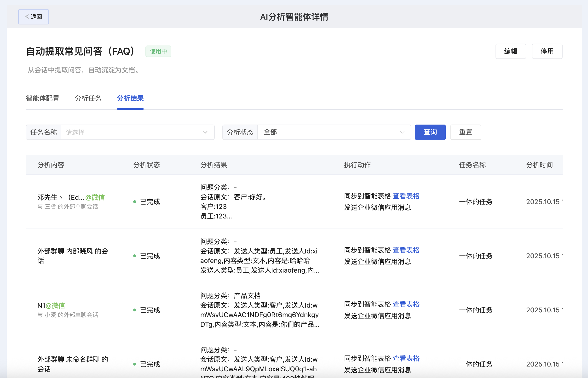588x378 pixels.
Task: Click the page heading AI分析智能体详情
Action: [294, 17]
